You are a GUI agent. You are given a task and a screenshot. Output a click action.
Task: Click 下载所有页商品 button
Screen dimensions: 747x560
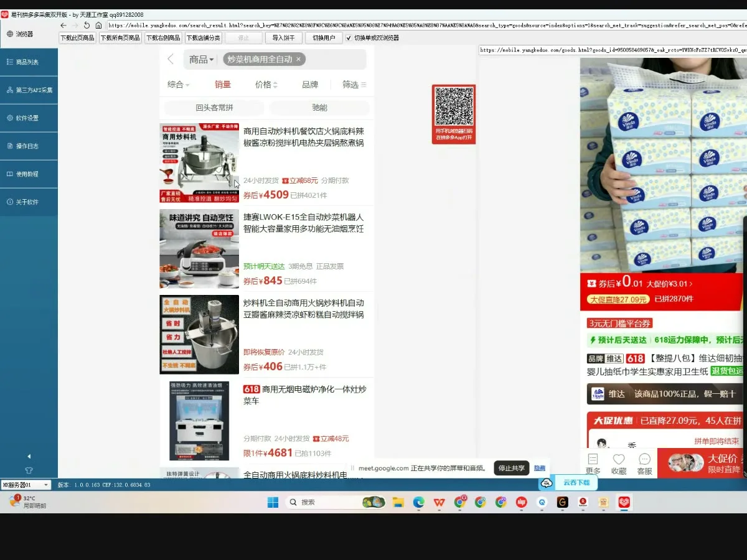point(120,38)
